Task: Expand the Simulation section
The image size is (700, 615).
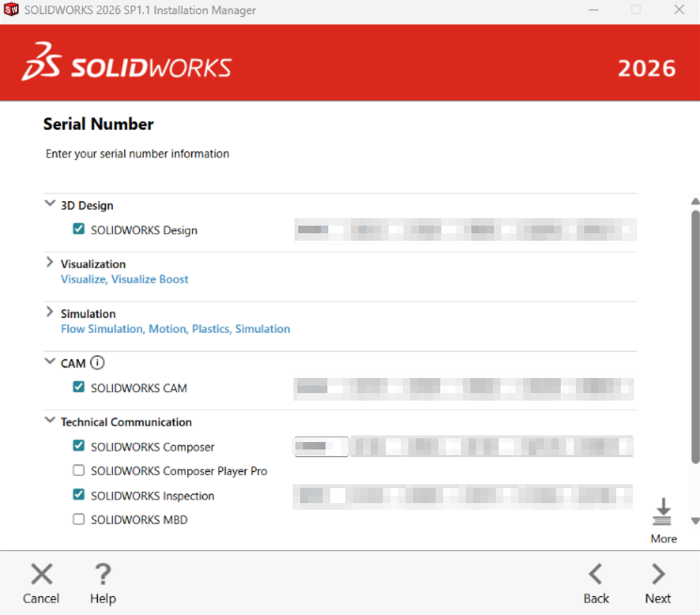Action: [50, 312]
